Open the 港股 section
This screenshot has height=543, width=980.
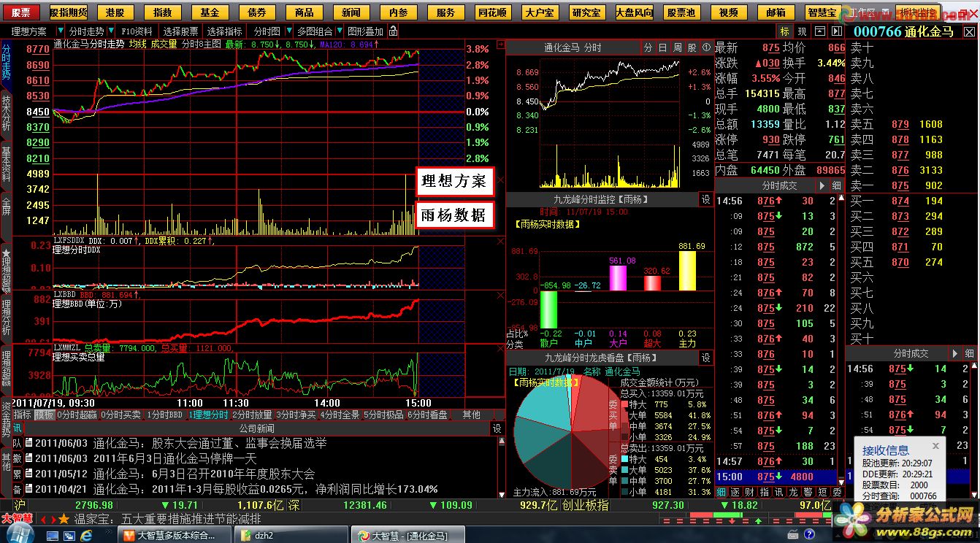click(115, 12)
